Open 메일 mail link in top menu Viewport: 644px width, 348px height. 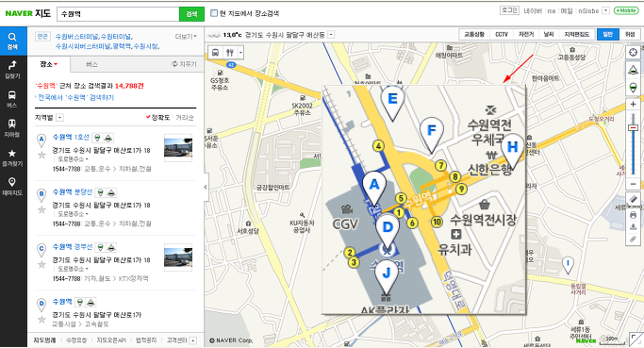pos(567,10)
